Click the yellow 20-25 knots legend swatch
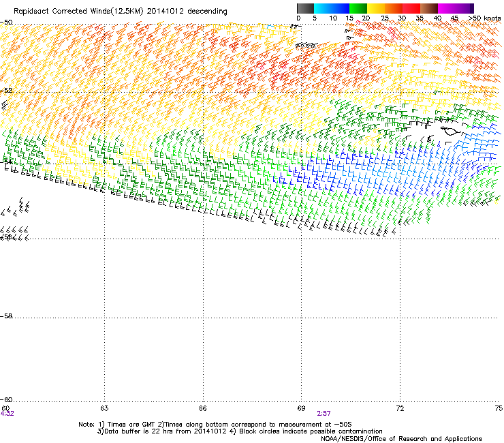The width and height of the screenshot is (504, 443). coord(376,8)
